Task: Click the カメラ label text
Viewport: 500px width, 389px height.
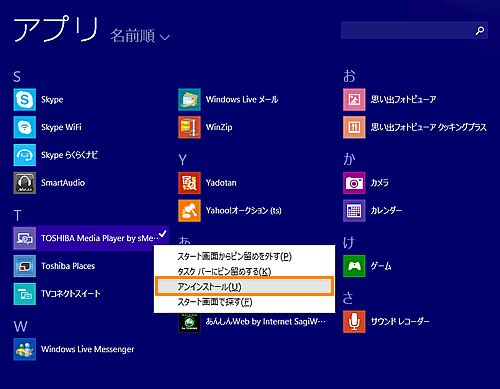Action: pyautogui.click(x=380, y=183)
